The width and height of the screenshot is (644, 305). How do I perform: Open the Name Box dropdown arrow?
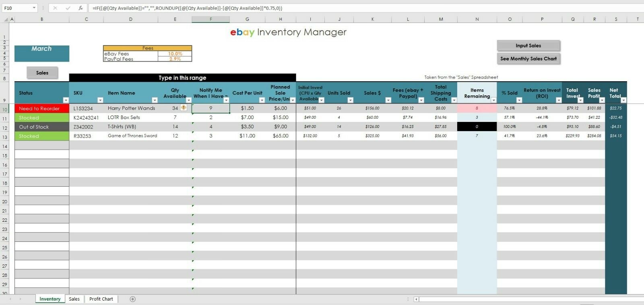click(x=34, y=8)
